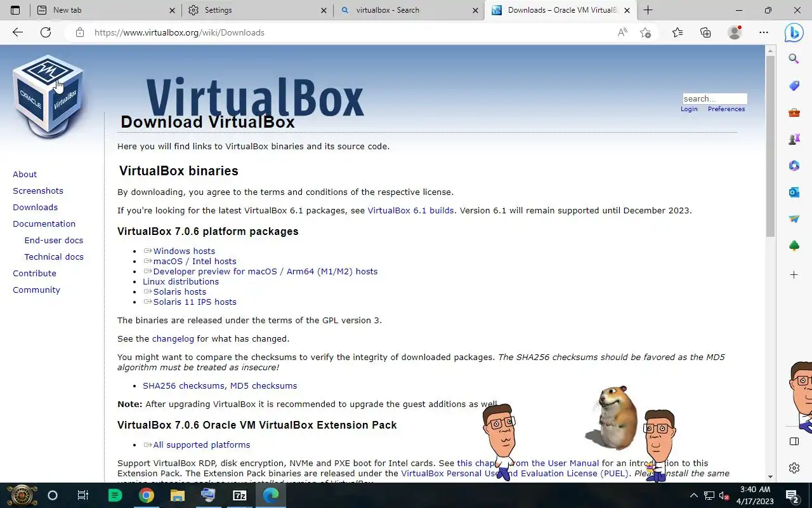Open the Login link
Screen dimensions: 812x508
tap(689, 109)
